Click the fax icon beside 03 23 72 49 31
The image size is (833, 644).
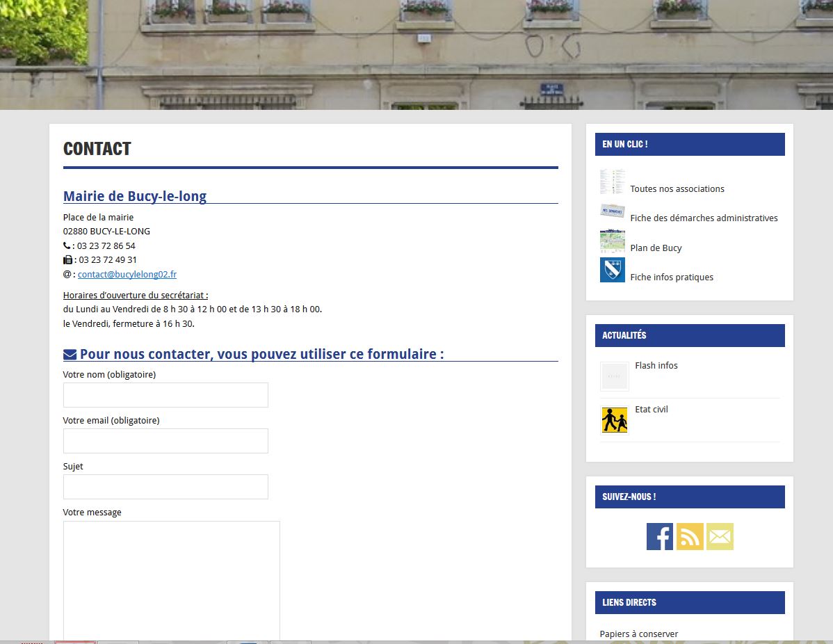pyautogui.click(x=67, y=260)
